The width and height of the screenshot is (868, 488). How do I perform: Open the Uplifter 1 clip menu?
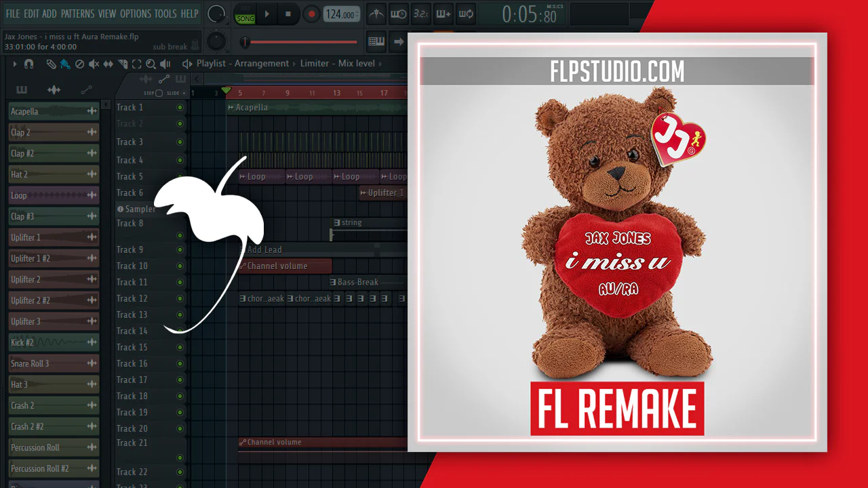point(363,193)
